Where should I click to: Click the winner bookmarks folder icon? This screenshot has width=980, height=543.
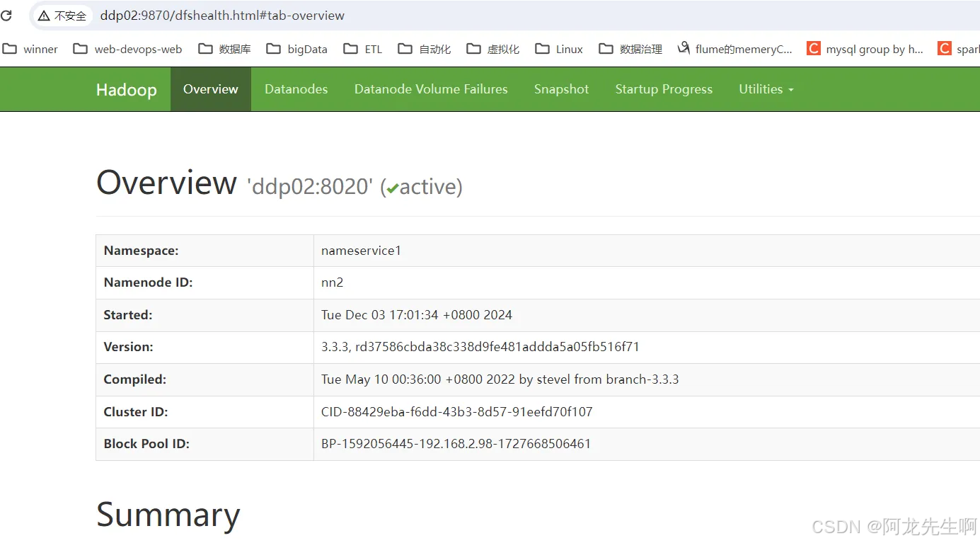click(10, 48)
